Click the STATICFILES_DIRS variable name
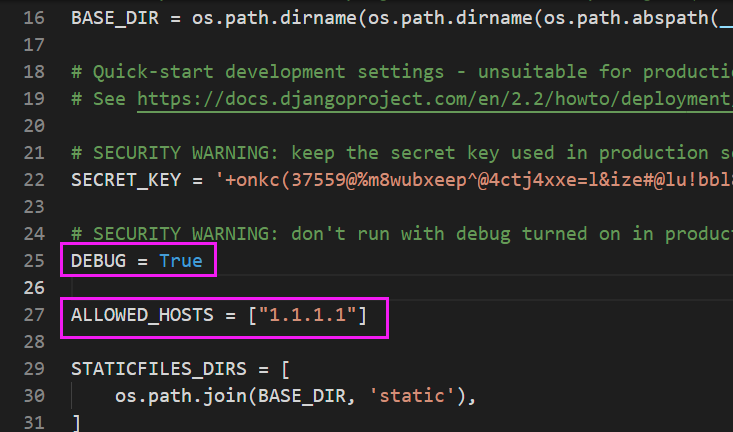Viewport: 733px width, 432px height. pyautogui.click(x=158, y=369)
